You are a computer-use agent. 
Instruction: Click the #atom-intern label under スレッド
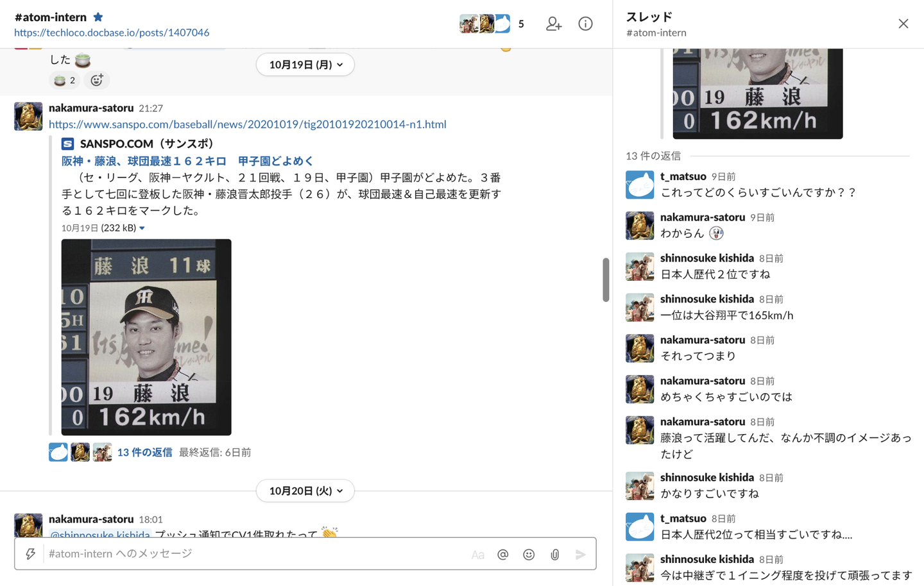(656, 33)
